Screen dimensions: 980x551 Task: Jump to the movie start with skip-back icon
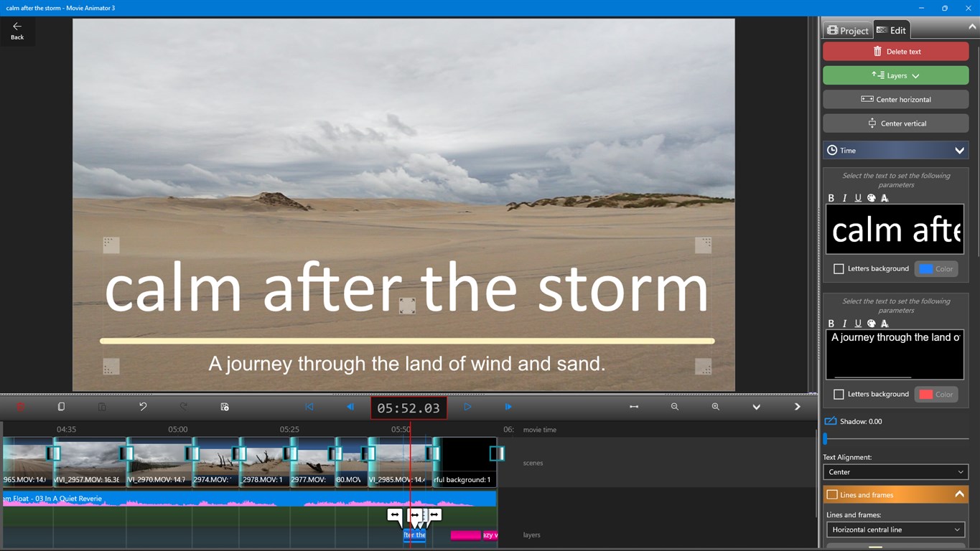(309, 407)
